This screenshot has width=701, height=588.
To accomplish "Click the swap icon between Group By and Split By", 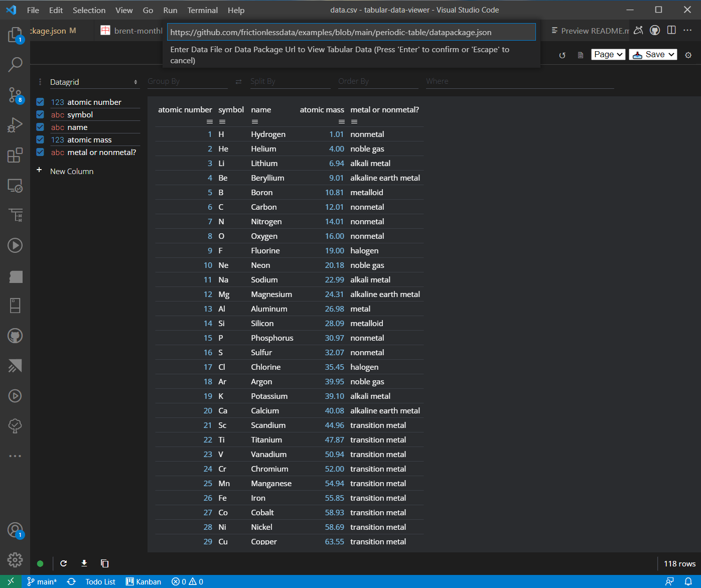I will click(239, 81).
